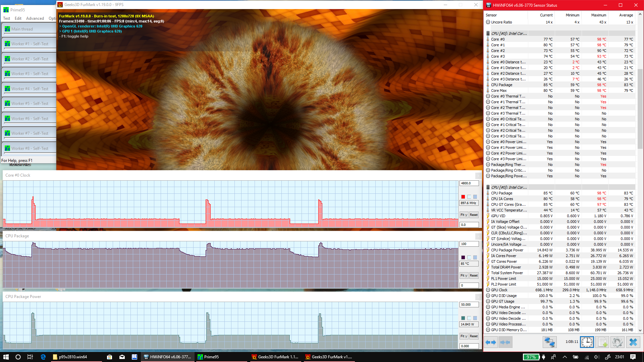Click first CPU [#0]: Intel Cor... section header
This screenshot has width=644, height=362.
click(x=560, y=34)
